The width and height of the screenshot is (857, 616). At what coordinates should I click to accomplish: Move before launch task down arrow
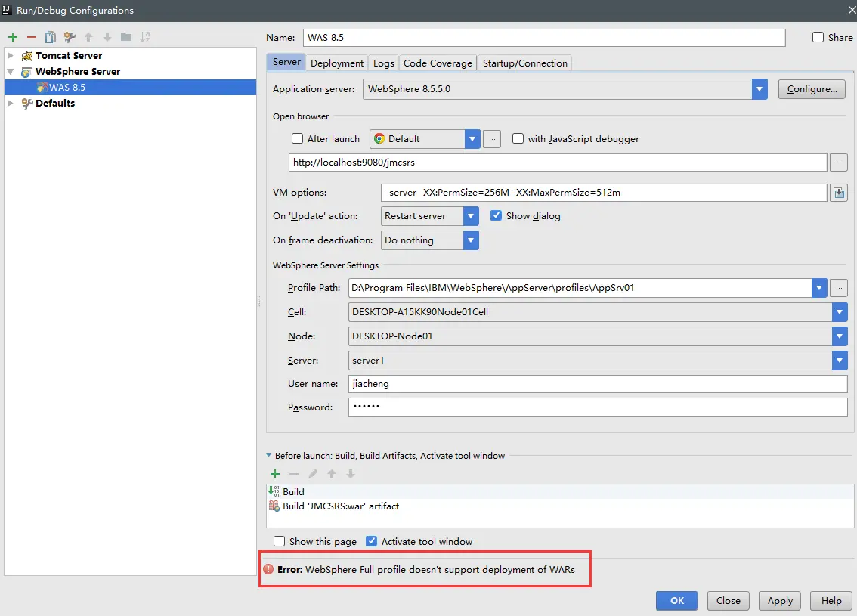[x=351, y=474]
